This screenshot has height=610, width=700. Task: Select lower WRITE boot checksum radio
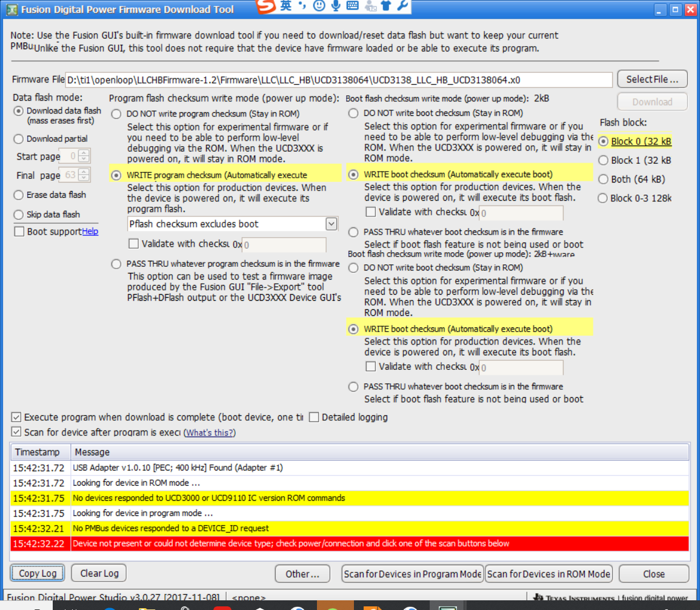[353, 329]
